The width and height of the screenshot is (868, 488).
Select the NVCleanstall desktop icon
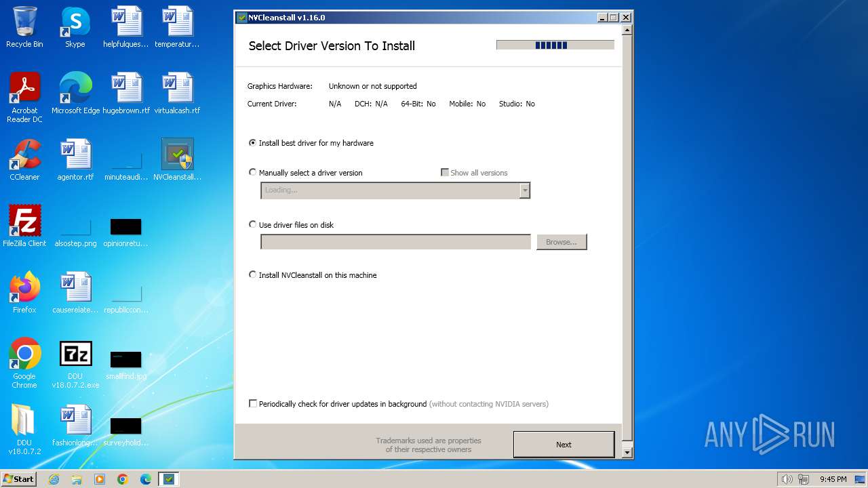coord(177,161)
